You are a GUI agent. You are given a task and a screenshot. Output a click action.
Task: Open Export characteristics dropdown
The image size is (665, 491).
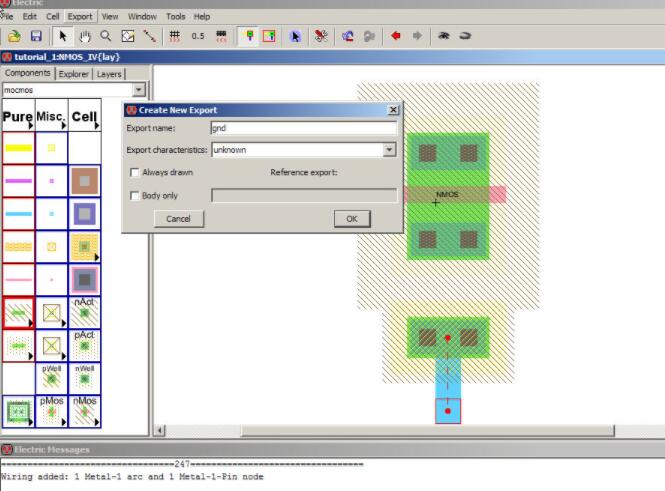pos(389,150)
